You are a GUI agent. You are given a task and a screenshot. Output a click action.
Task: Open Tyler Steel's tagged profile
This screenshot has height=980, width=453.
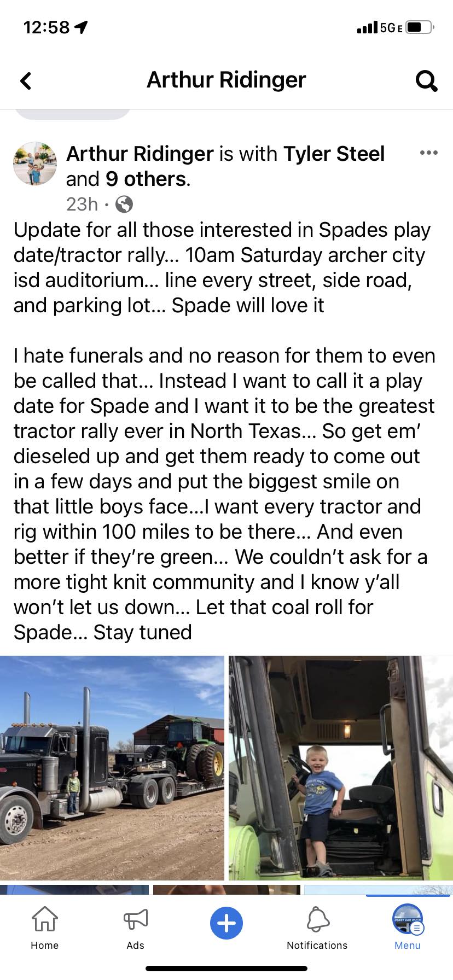(334, 154)
